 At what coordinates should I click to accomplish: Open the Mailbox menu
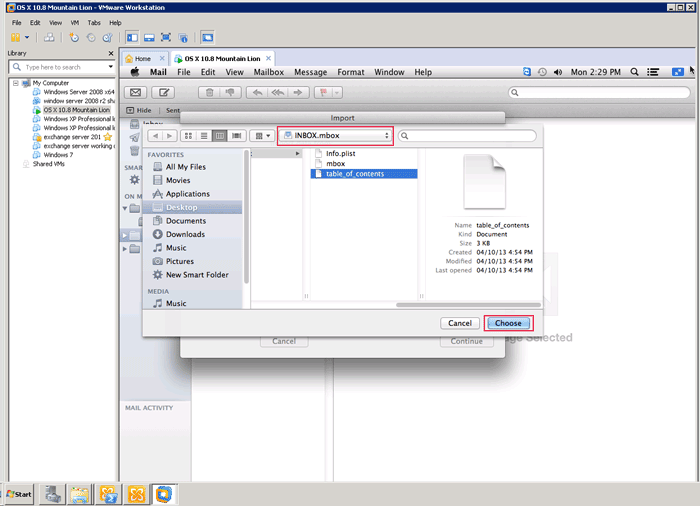point(269,72)
